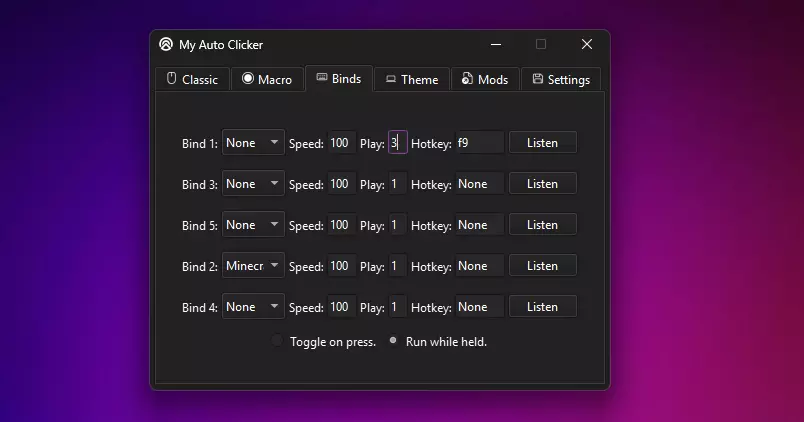
Task: Click the floppy disk icon on Settings tab
Action: point(537,78)
